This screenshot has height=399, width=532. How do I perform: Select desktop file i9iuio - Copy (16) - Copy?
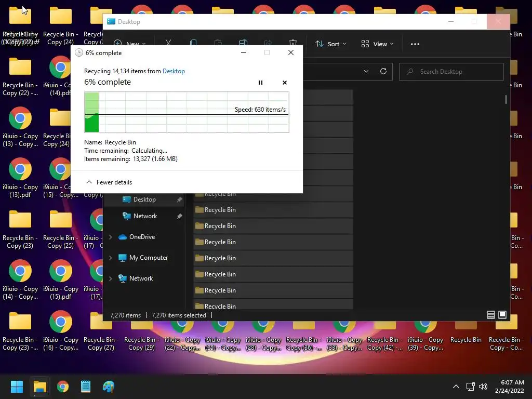pyautogui.click(x=60, y=332)
